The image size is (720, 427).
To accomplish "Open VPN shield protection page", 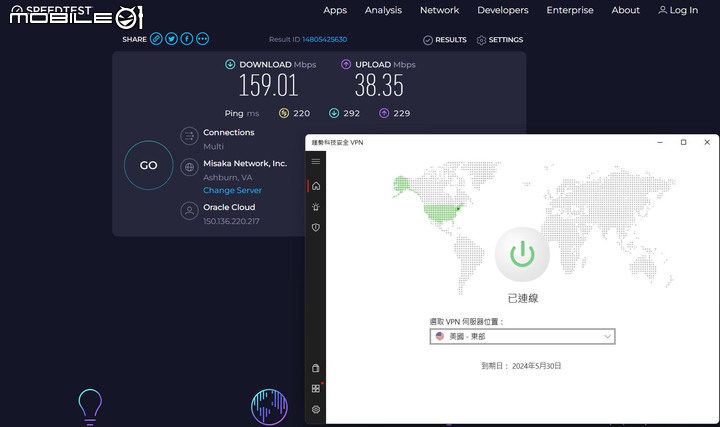I will 316,227.
